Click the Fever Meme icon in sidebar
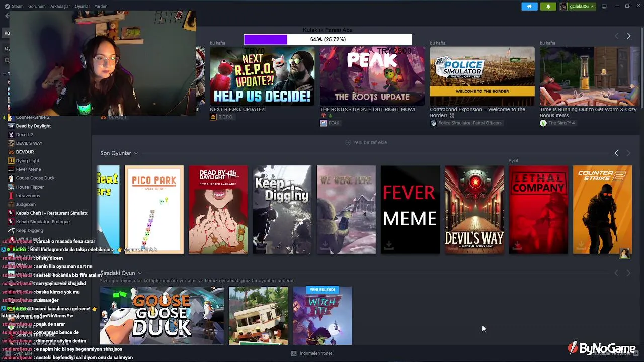Viewport: 644px width, 362px height. [11, 169]
